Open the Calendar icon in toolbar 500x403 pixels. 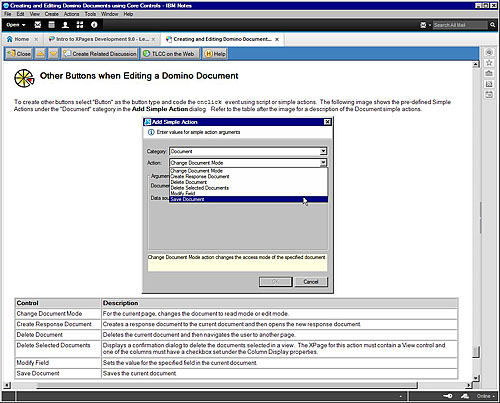click(x=51, y=25)
